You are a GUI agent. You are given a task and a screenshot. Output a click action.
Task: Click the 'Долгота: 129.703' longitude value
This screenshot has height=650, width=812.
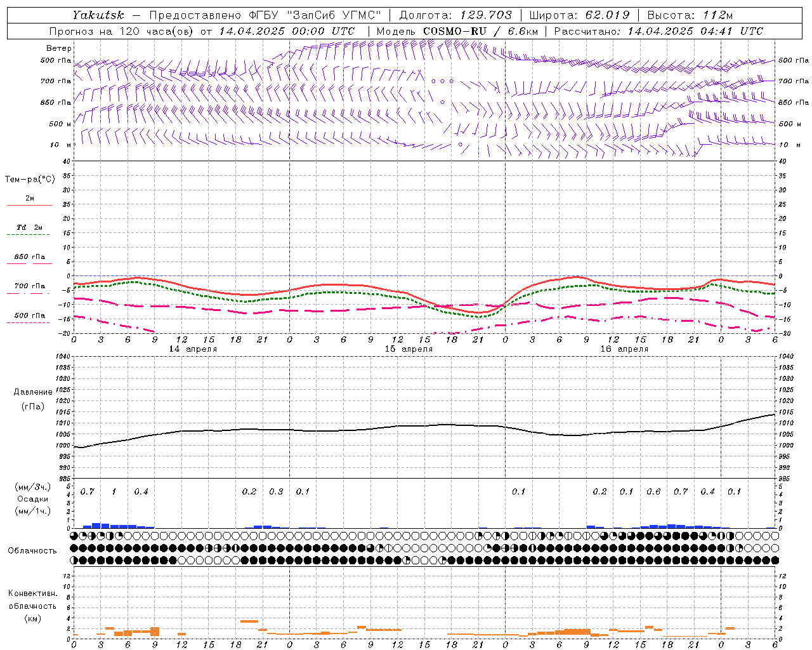(x=455, y=15)
